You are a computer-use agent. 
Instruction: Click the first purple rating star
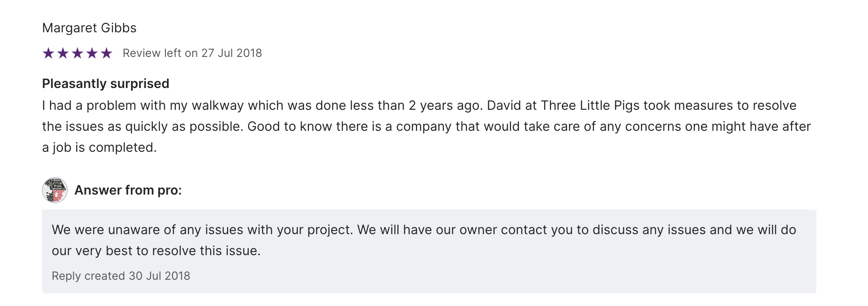[x=48, y=53]
